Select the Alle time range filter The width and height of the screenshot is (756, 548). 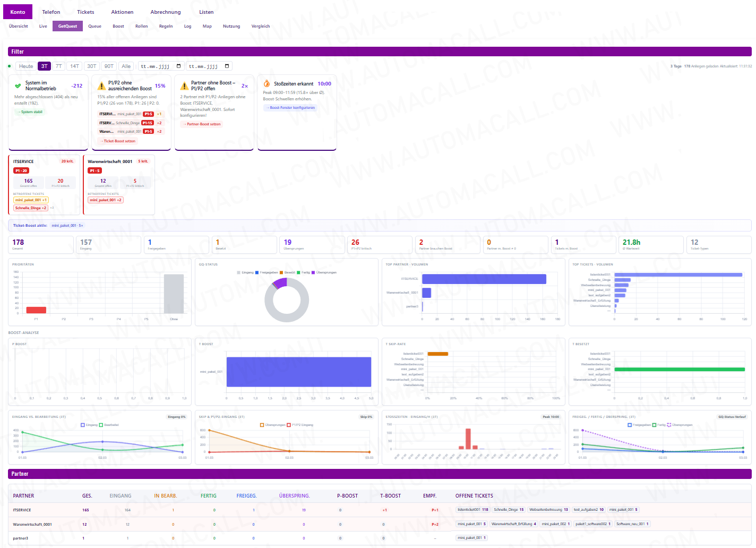tap(126, 66)
